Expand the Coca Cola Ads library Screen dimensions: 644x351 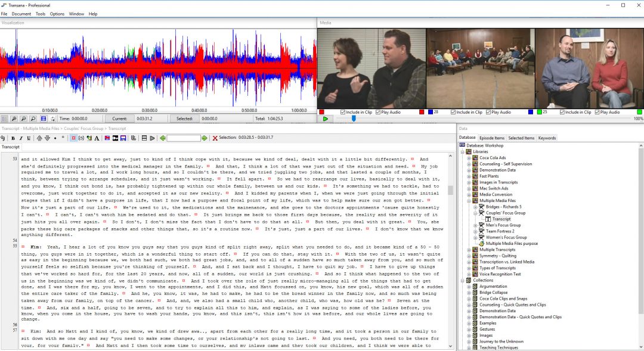[469, 157]
